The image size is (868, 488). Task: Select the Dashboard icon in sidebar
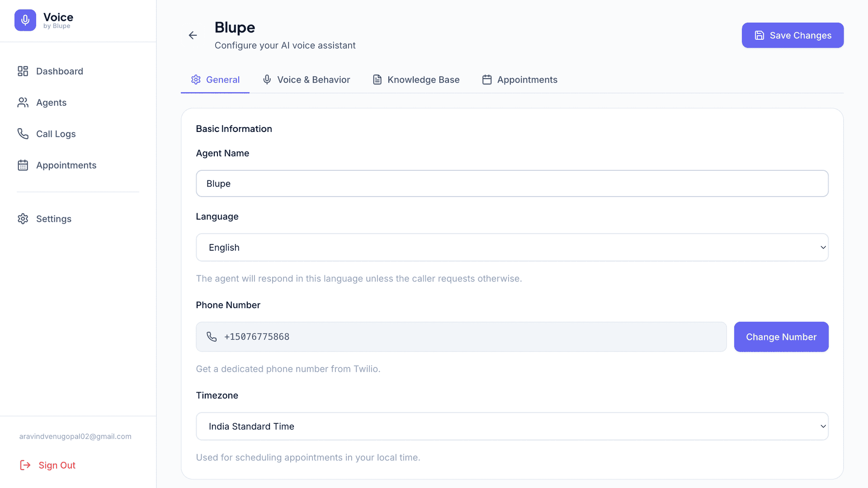[x=23, y=71]
